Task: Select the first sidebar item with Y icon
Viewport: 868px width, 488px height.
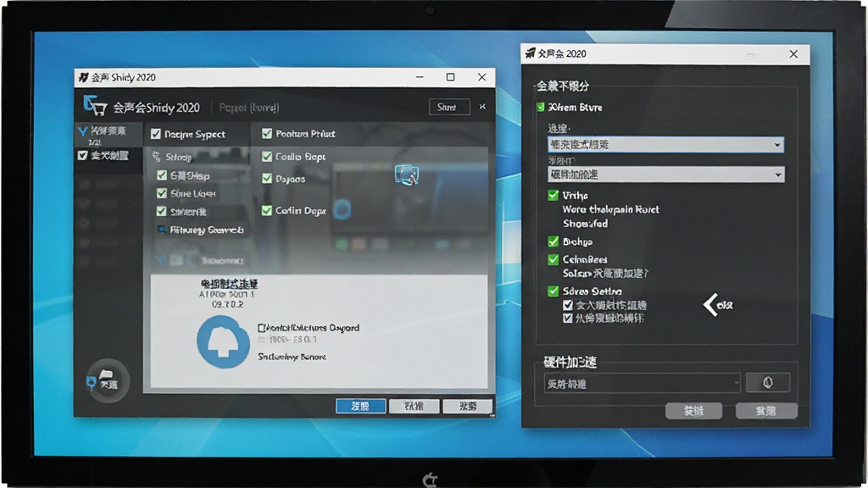Action: click(x=108, y=135)
